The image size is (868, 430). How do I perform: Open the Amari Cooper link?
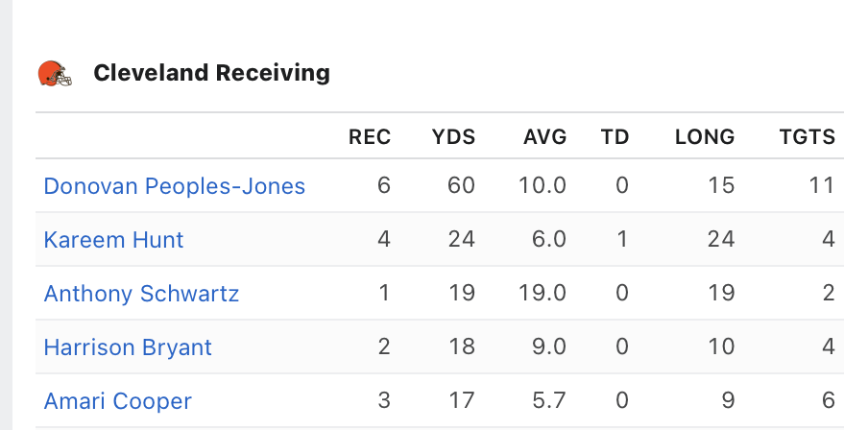point(118,401)
